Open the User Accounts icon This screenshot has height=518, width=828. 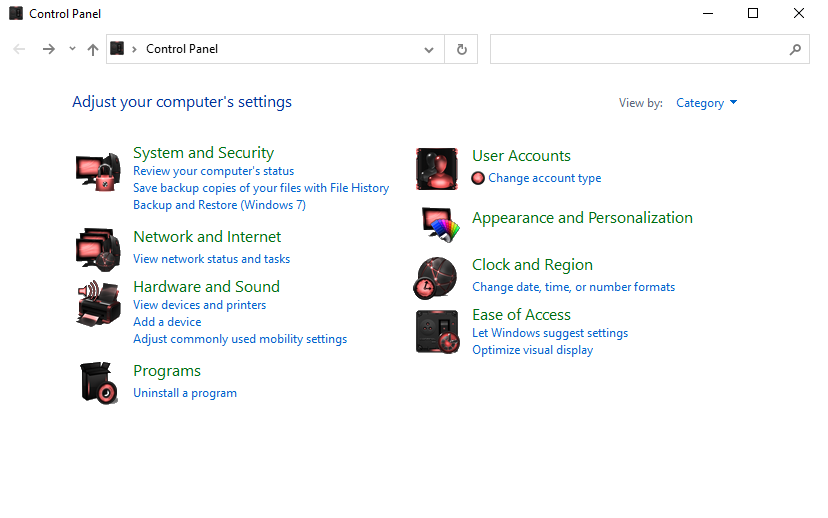(437, 168)
